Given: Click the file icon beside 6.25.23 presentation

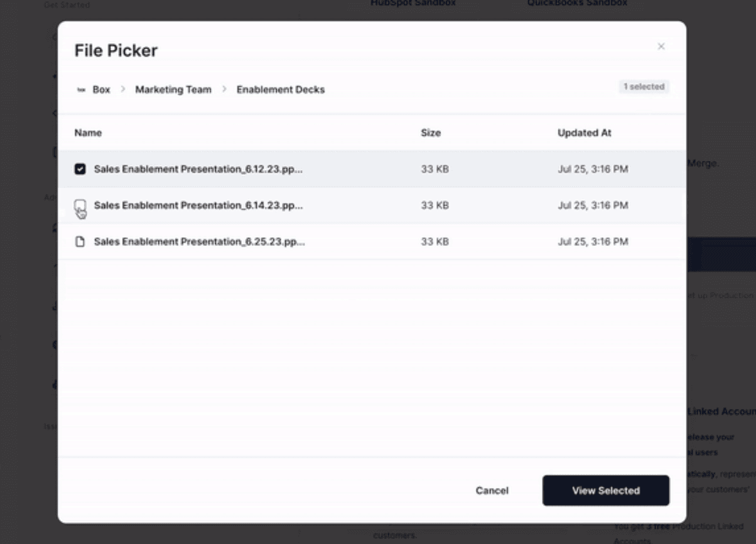Looking at the screenshot, I should point(80,242).
